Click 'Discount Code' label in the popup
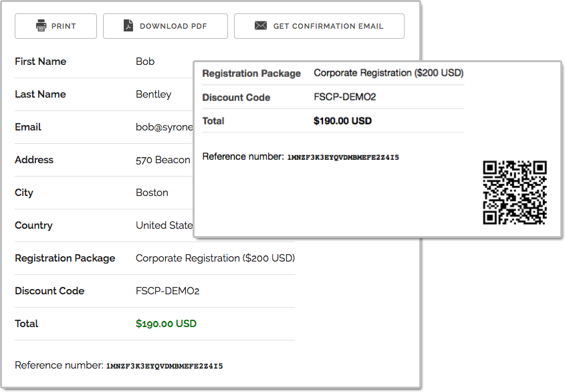Screen dimensions: 565x392 [237, 98]
